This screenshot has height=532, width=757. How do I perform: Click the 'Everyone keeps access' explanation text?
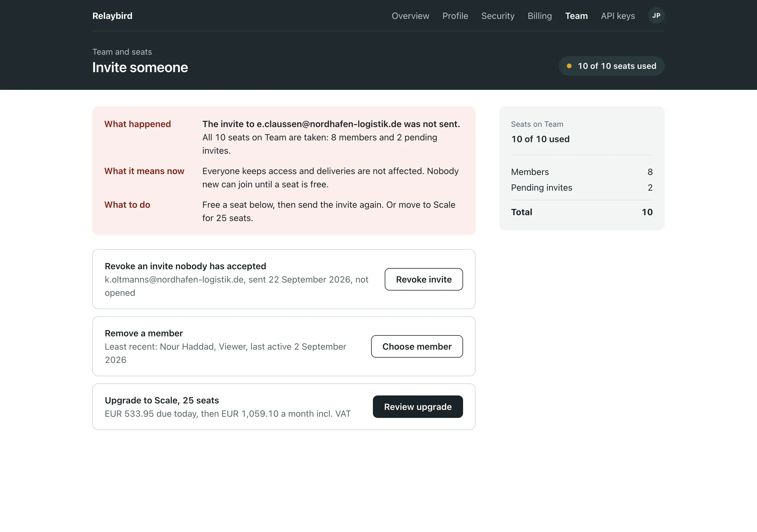pyautogui.click(x=330, y=178)
